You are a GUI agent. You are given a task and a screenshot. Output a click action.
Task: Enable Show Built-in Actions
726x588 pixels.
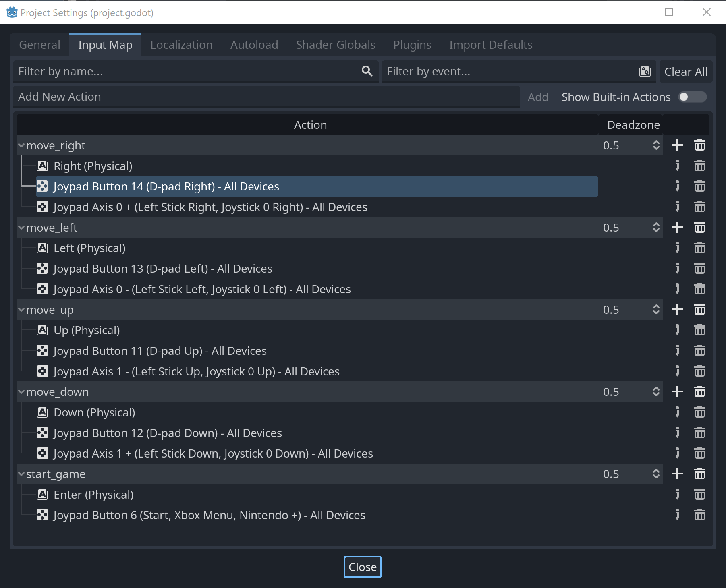(x=692, y=97)
